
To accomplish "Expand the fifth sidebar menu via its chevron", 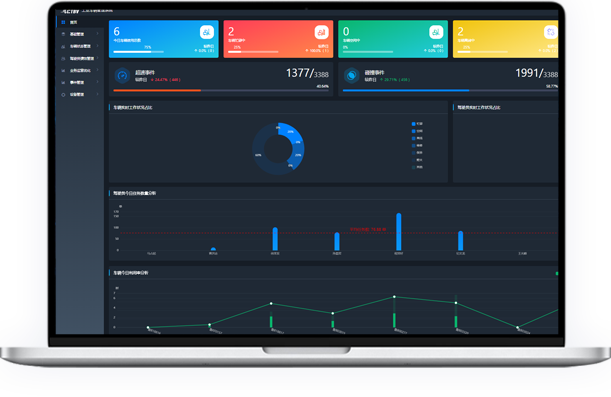I will [x=97, y=70].
